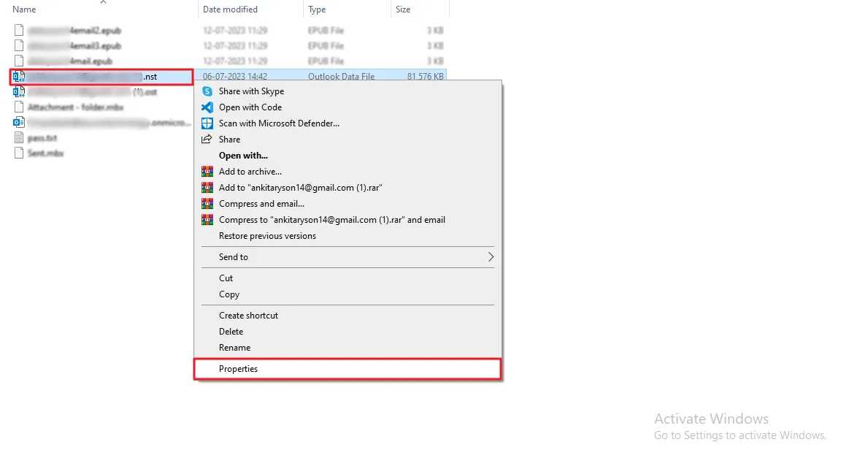Choose Rename from the context menu
Image resolution: width=868 pixels, height=450 pixels.
pyautogui.click(x=234, y=348)
